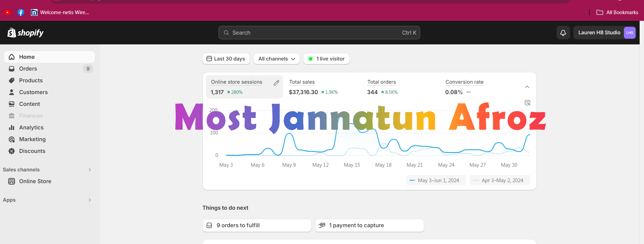Open the Facebook bookmark icon
The image size is (644, 244).
coord(21,12)
